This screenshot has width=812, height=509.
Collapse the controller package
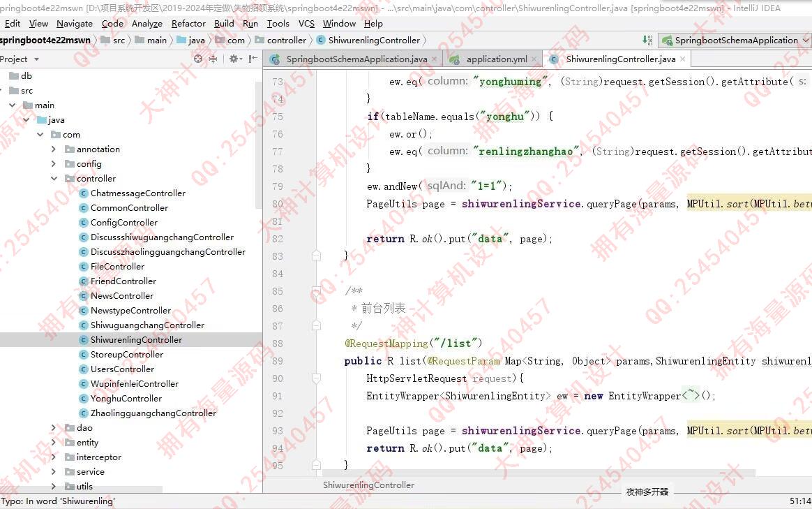(53, 178)
